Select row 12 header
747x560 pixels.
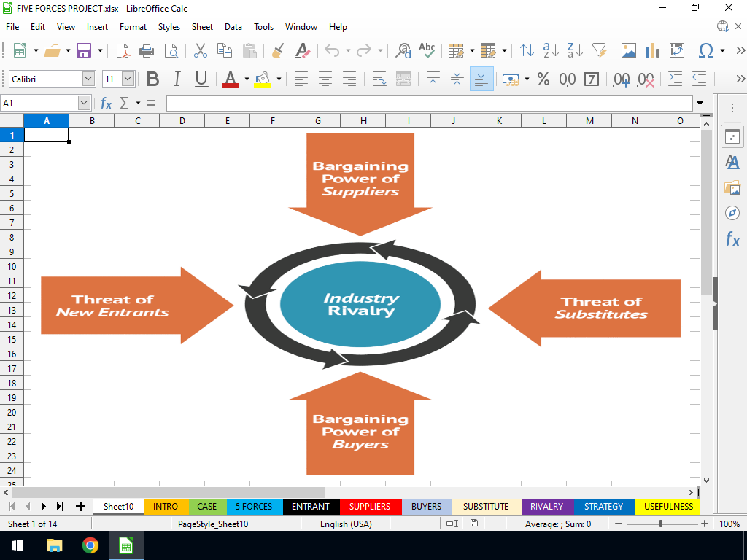point(12,296)
